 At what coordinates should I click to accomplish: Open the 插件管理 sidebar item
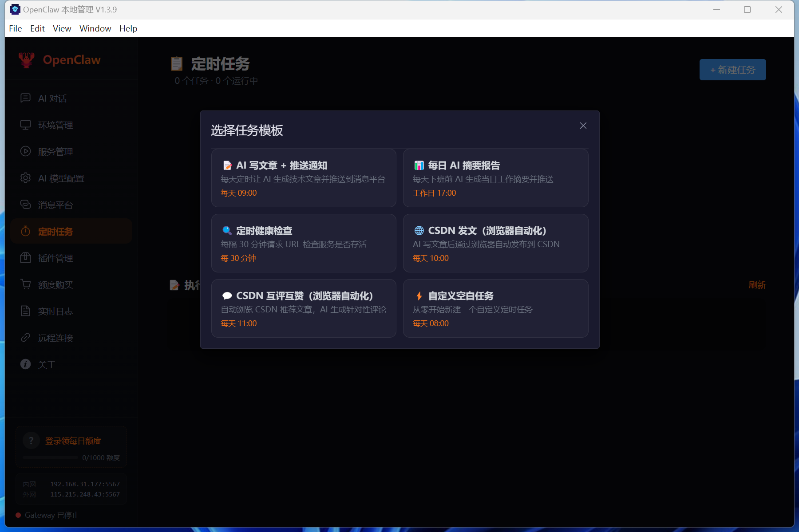55,258
